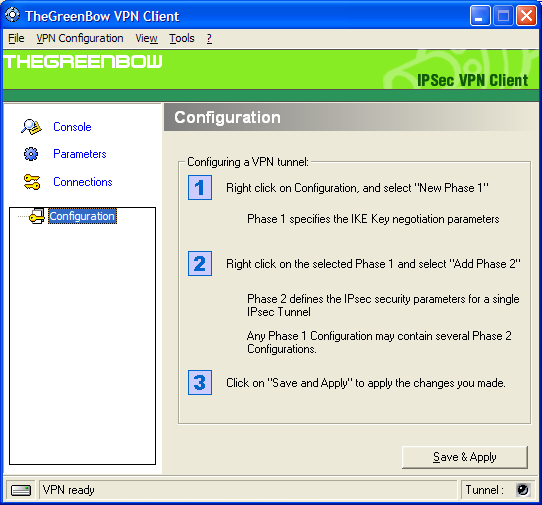Click the app icon in title bar
The width and height of the screenshot is (542, 505).
point(12,15)
